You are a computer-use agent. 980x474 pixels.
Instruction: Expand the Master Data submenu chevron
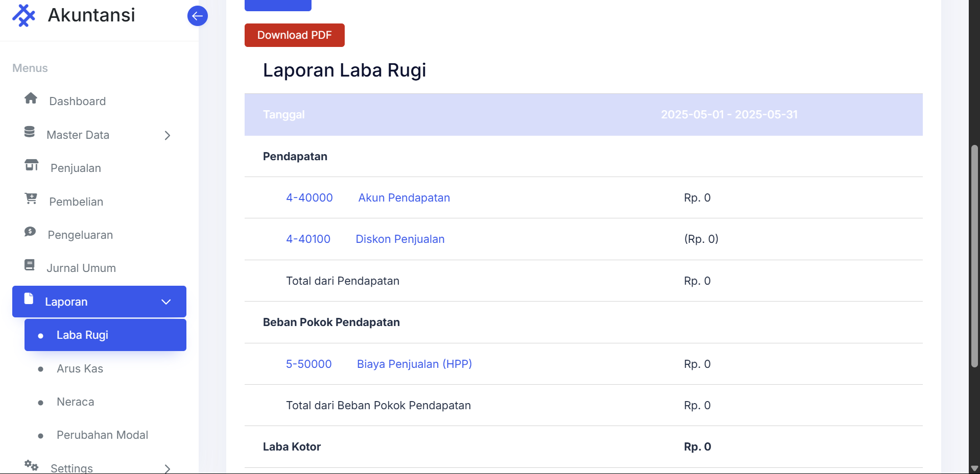[167, 135]
